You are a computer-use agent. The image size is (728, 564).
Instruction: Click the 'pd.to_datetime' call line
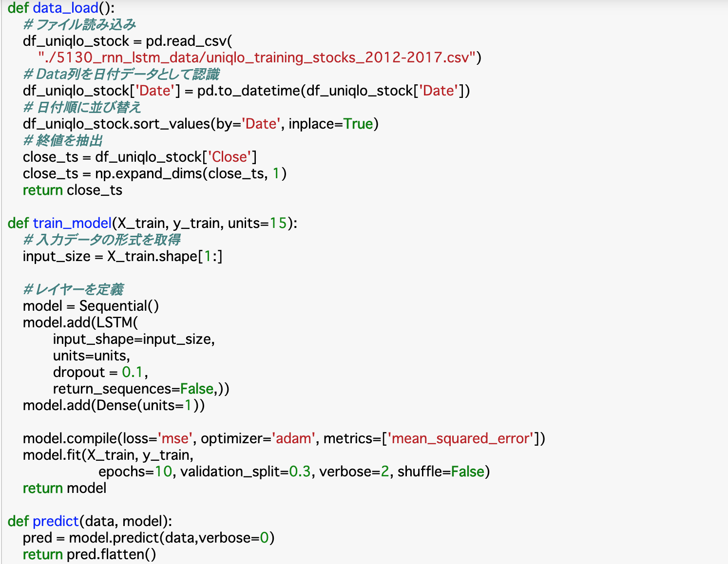[x=247, y=91]
